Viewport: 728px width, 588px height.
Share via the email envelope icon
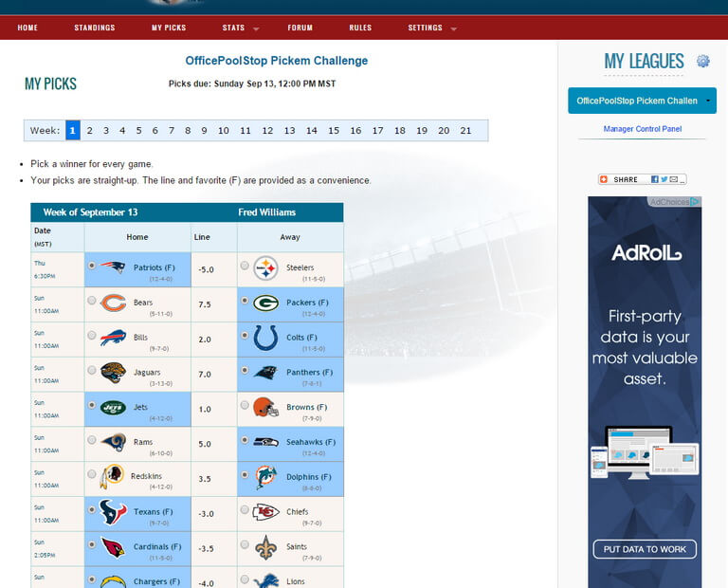pyautogui.click(x=674, y=179)
